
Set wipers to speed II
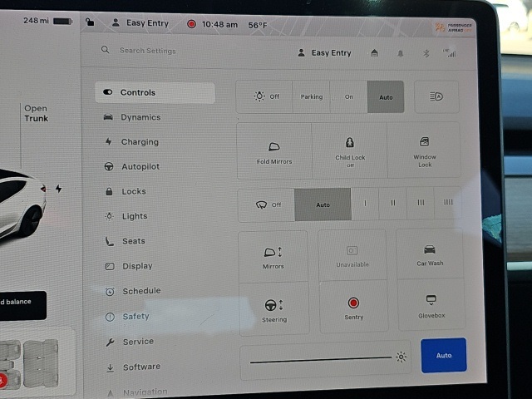click(x=393, y=203)
